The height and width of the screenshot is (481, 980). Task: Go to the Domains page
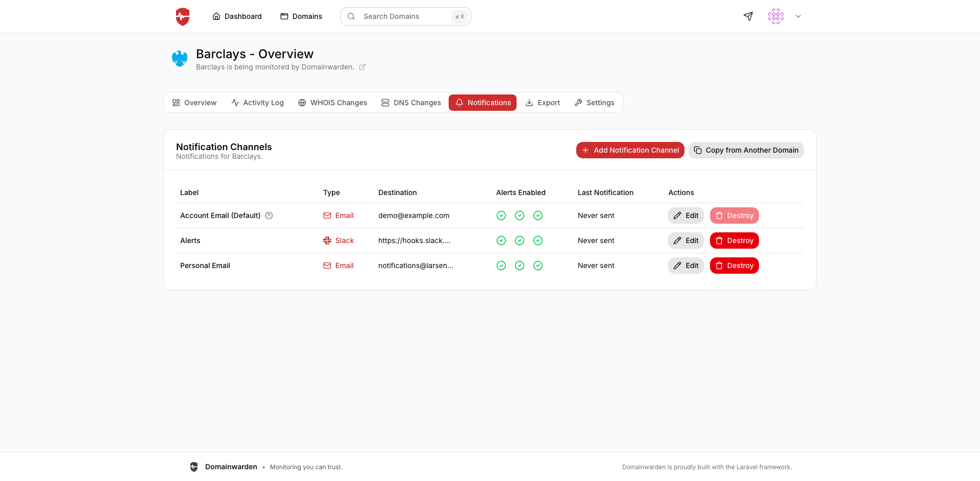tap(301, 16)
